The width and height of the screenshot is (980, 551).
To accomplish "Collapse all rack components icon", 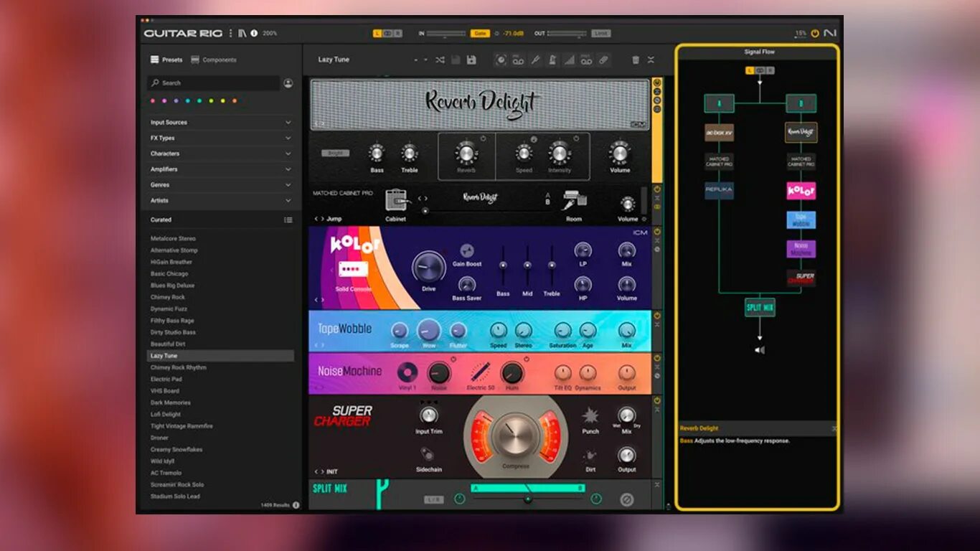I will (x=651, y=60).
